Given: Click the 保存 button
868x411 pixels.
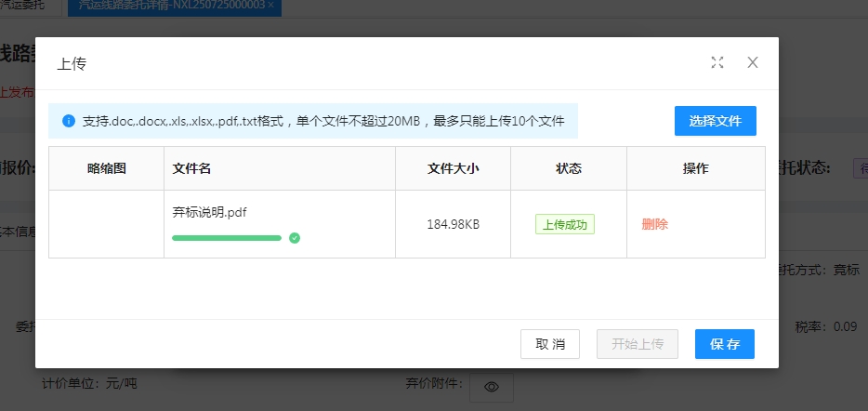Looking at the screenshot, I should [725, 344].
